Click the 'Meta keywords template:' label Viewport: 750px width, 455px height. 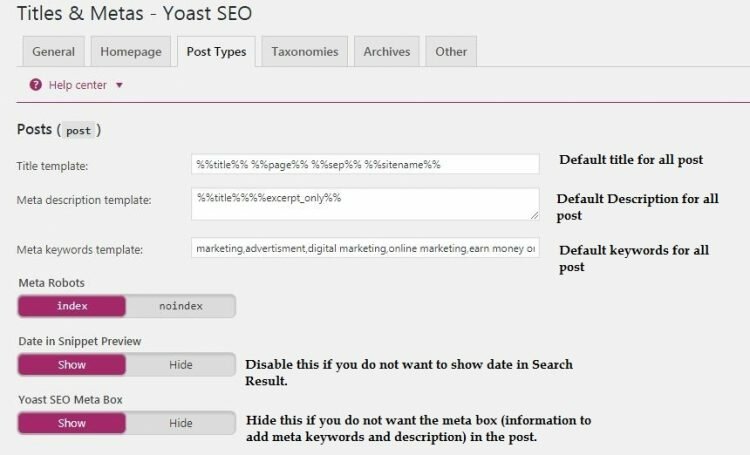80,250
